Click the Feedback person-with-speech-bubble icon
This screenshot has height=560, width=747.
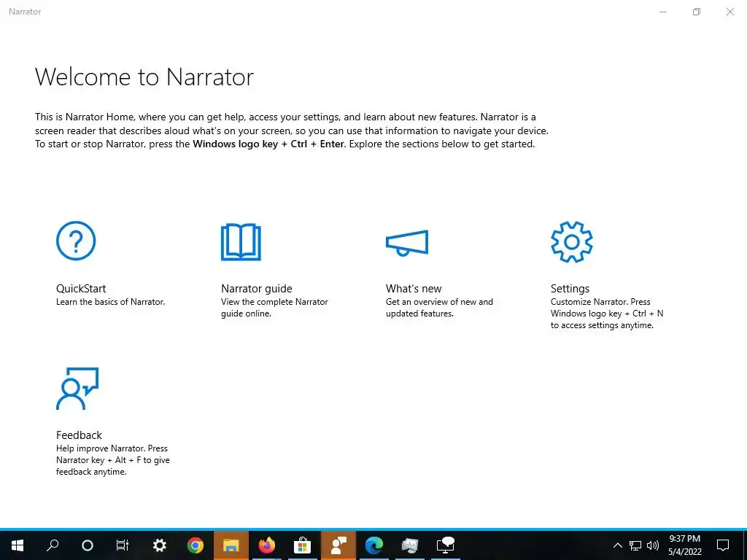click(x=77, y=389)
